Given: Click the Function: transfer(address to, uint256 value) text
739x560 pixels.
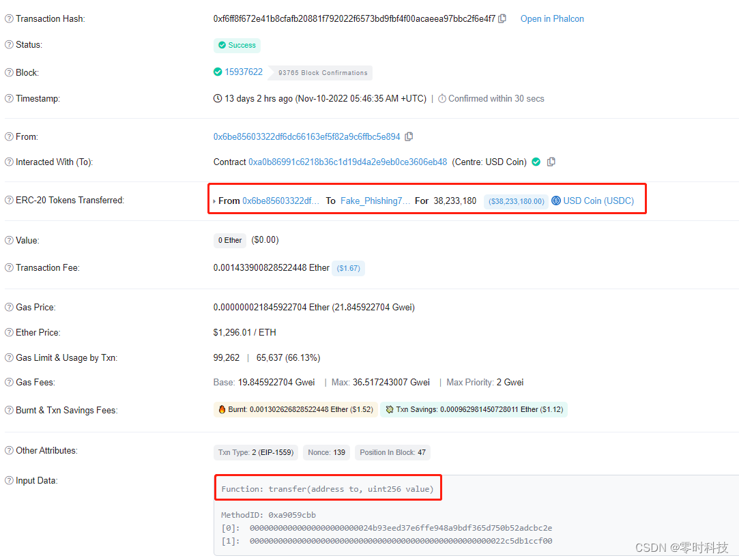Looking at the screenshot, I should [328, 489].
